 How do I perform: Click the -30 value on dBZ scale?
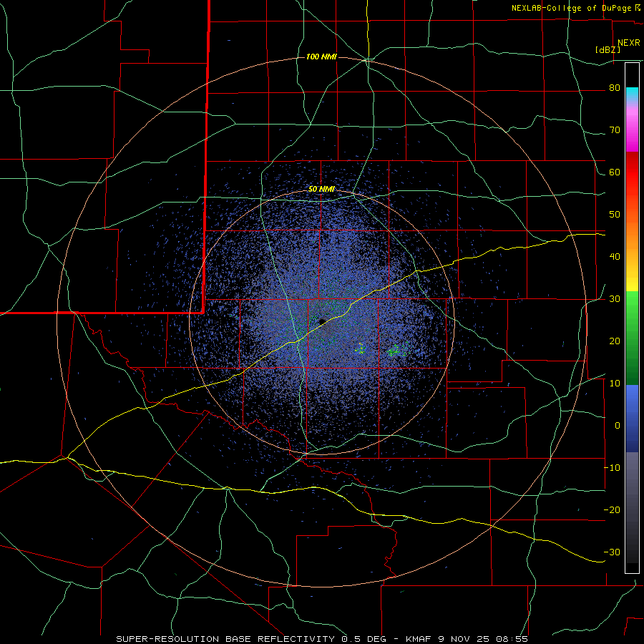(x=613, y=552)
